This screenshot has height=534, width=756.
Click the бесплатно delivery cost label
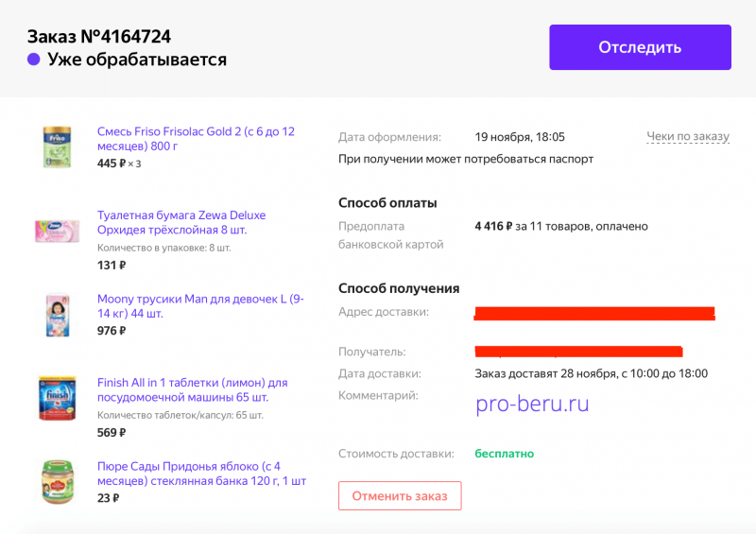click(x=505, y=454)
